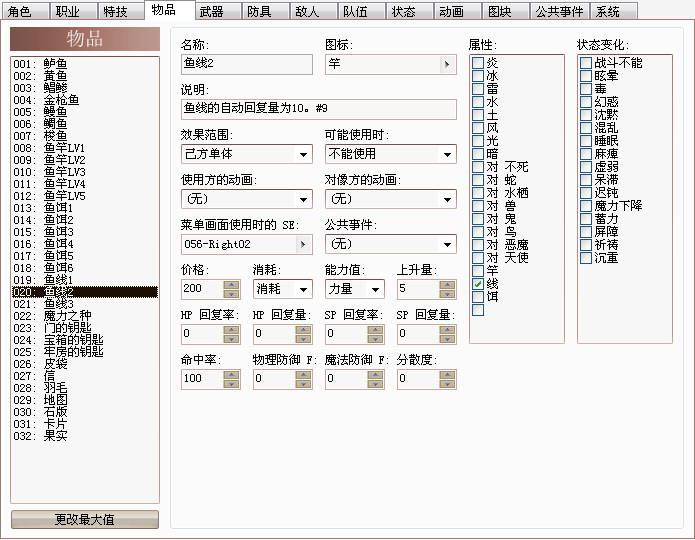Open the 公共事件 dropdown
The height and width of the screenshot is (540, 695).
390,244
